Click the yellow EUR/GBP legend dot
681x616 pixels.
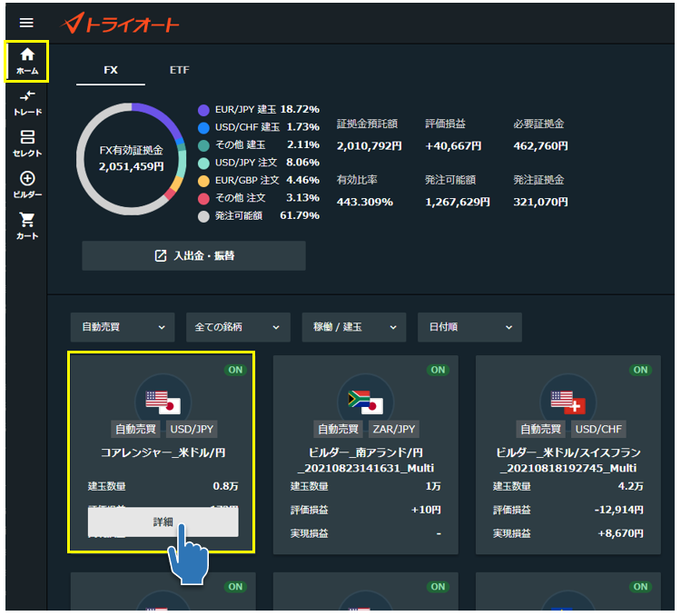pos(203,181)
